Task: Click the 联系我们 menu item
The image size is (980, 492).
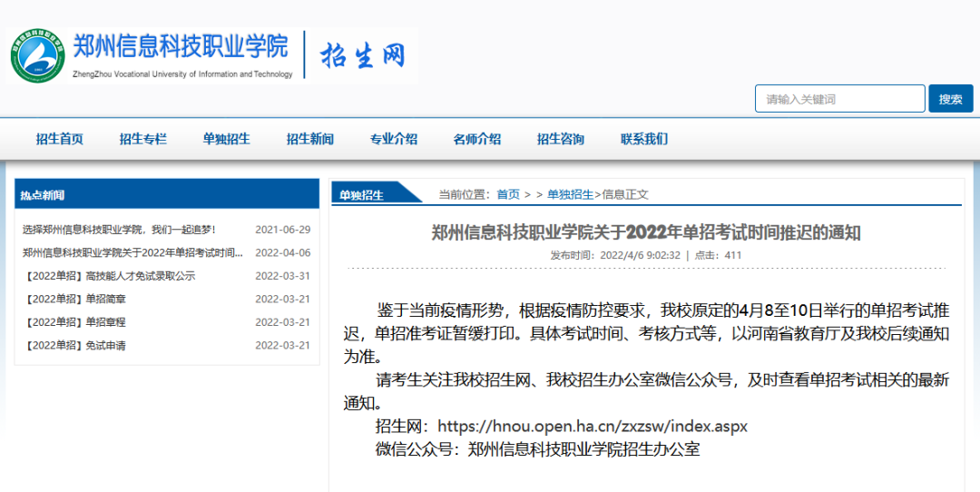Action: (x=644, y=139)
